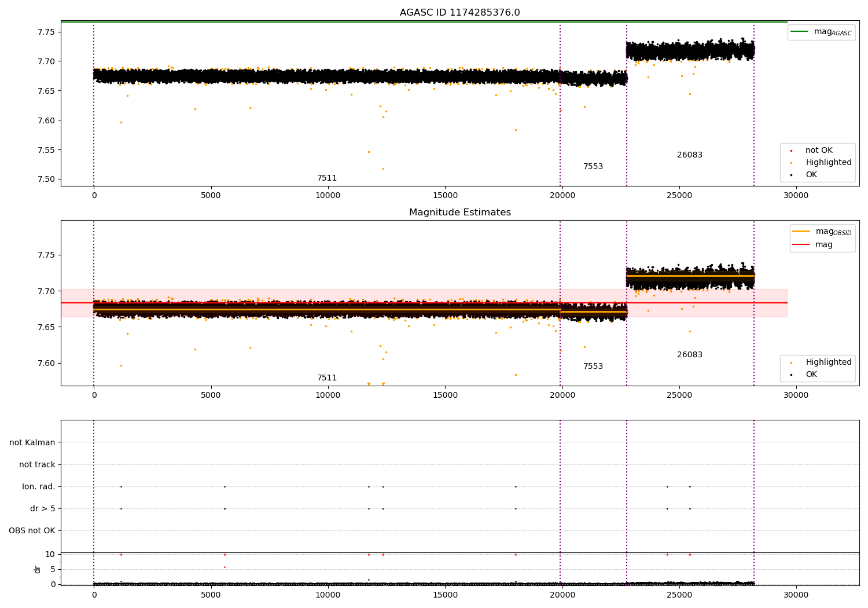This screenshot has height=608, width=868.
Task: Click x-axis tick '15000' under the top plot
Action: tap(444, 196)
